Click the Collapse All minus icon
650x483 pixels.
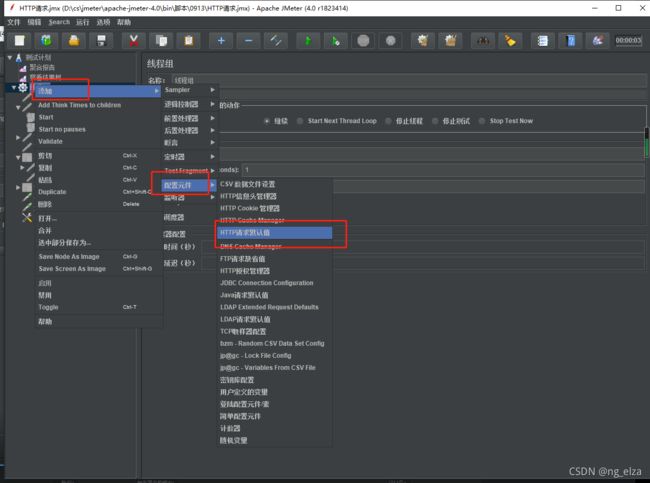[x=248, y=41]
